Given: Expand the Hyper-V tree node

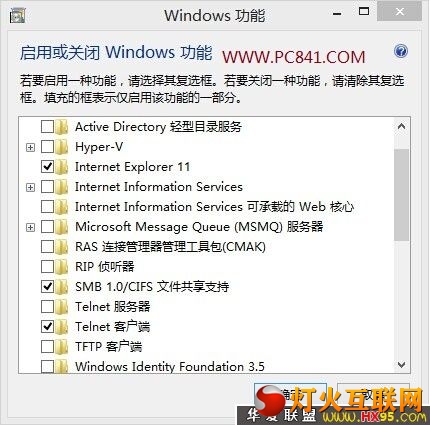Looking at the screenshot, I should point(30,147).
